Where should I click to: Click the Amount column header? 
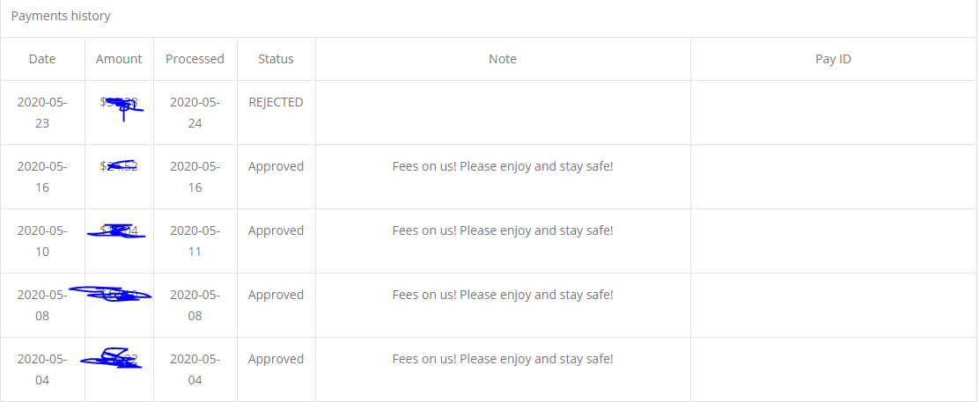[x=119, y=59]
